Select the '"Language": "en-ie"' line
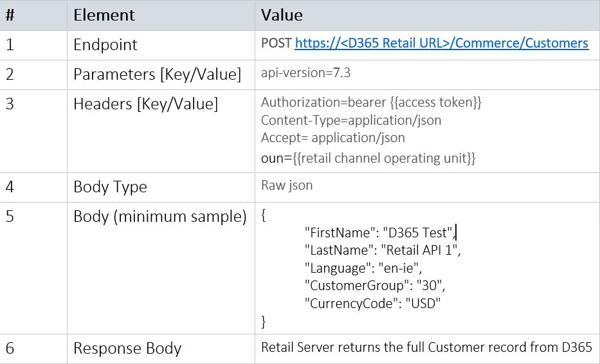Screen dimensions: 600x364 [x=363, y=268]
